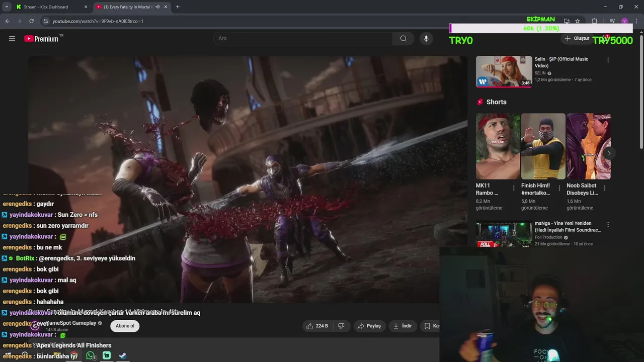
Task: Open media control icon in toolbar
Action: [x=612, y=21]
